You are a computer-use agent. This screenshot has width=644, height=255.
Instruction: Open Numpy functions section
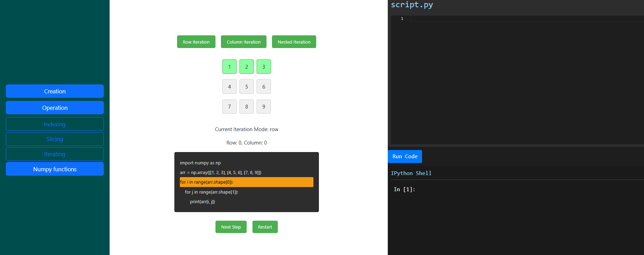(55, 169)
